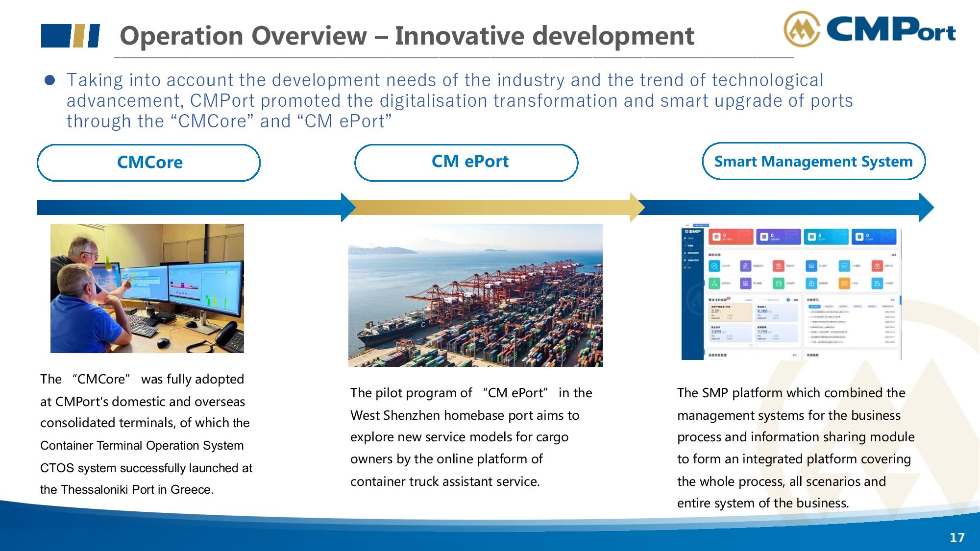This screenshot has height=551, width=980.
Task: Click the text "entire system of the business."
Action: pos(763,503)
